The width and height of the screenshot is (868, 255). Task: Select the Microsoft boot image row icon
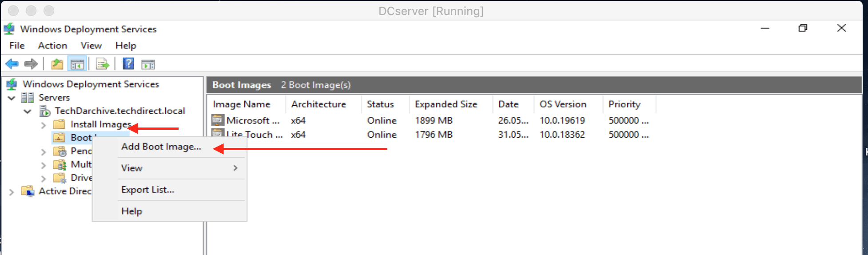point(218,120)
